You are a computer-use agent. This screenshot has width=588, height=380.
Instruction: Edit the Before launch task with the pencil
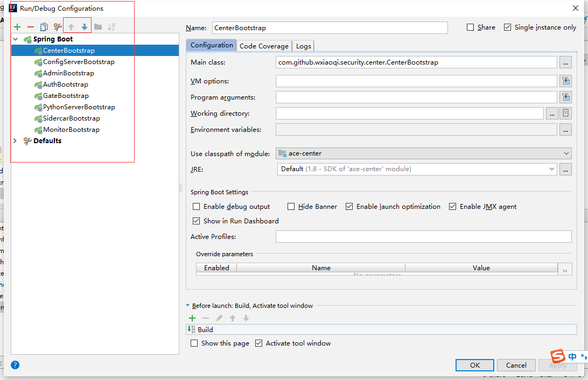(x=219, y=318)
